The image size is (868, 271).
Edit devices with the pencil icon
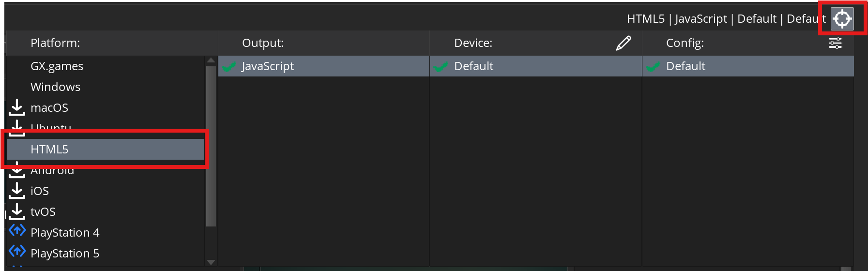pyautogui.click(x=624, y=43)
